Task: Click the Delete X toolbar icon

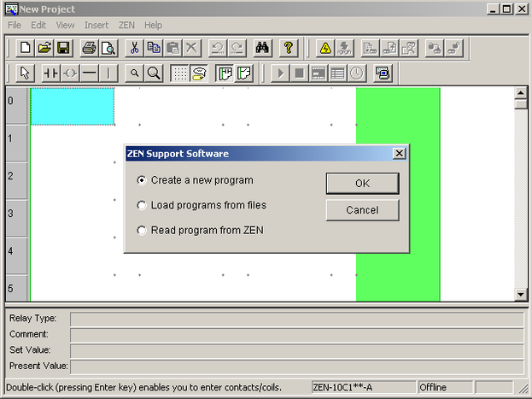Action: (x=191, y=48)
